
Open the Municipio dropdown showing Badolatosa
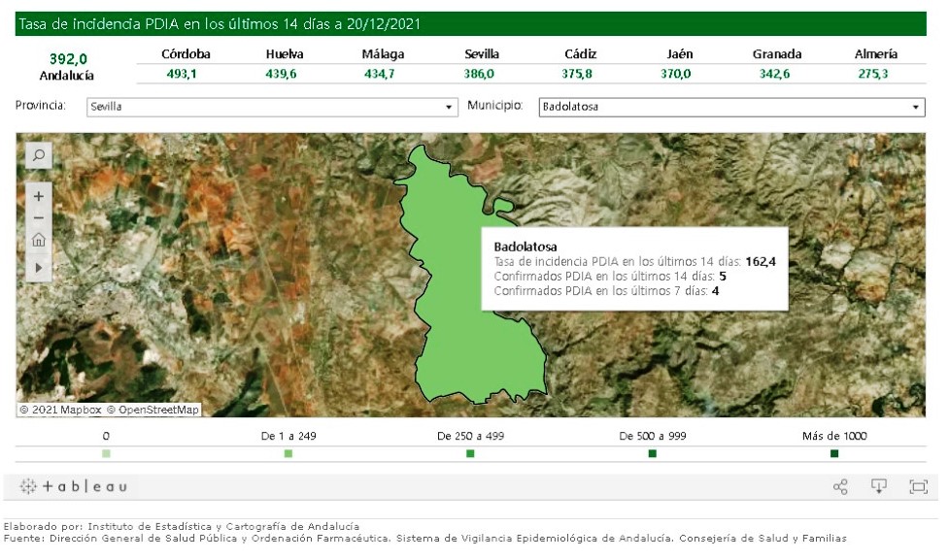click(730, 107)
